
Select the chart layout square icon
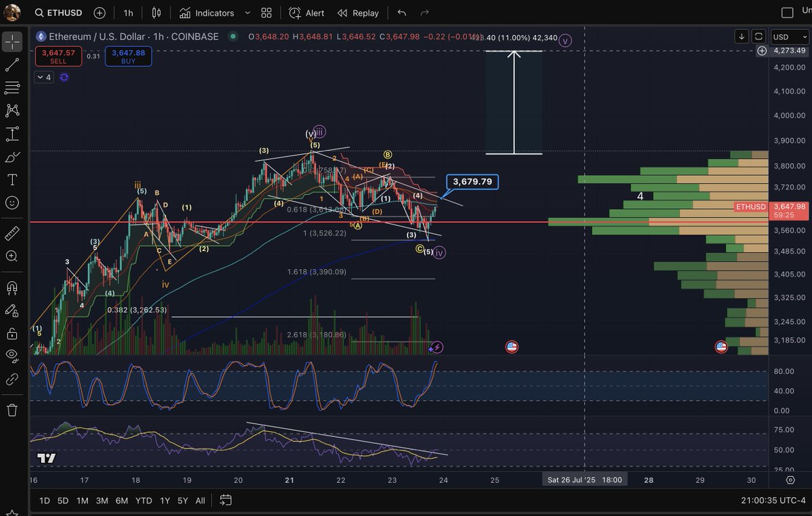(x=787, y=13)
